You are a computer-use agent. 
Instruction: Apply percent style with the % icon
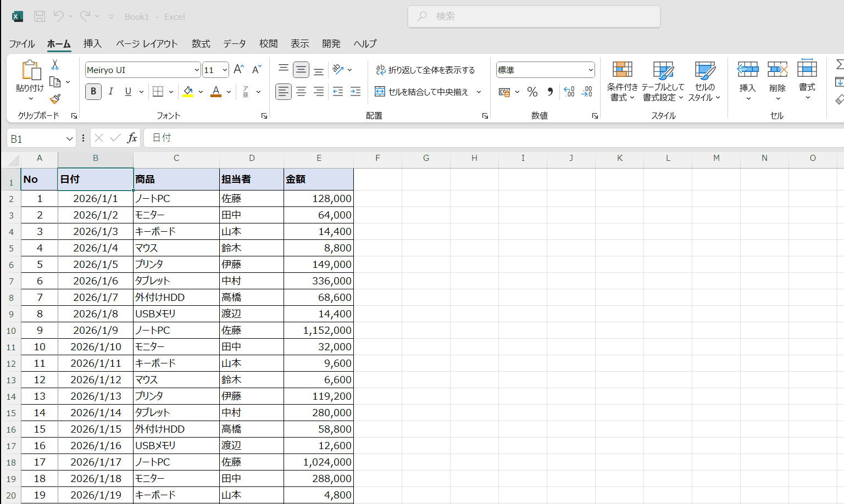pos(532,92)
